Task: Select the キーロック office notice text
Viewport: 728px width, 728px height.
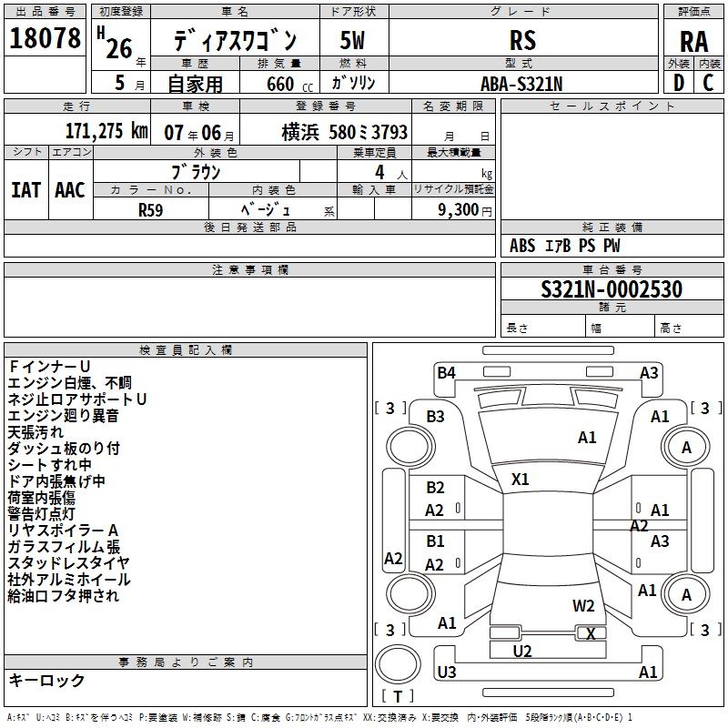Action: (46, 681)
